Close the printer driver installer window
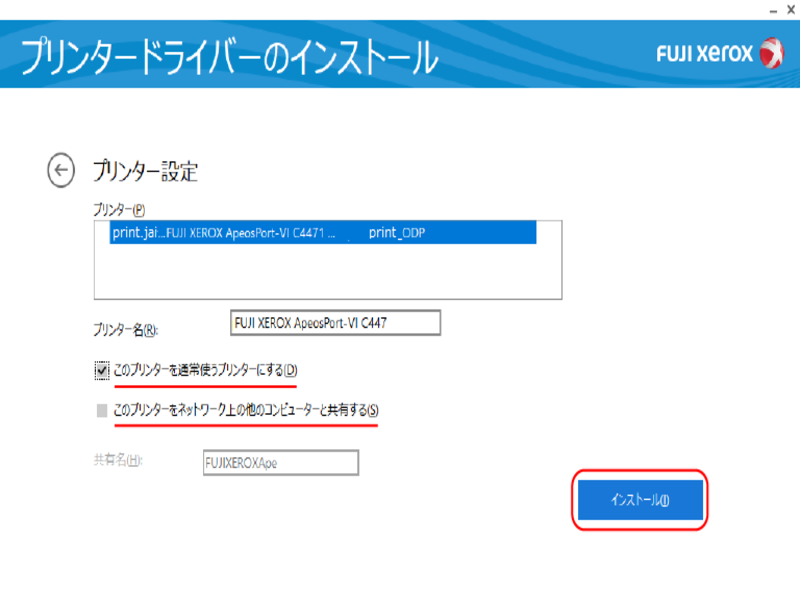 point(791,10)
